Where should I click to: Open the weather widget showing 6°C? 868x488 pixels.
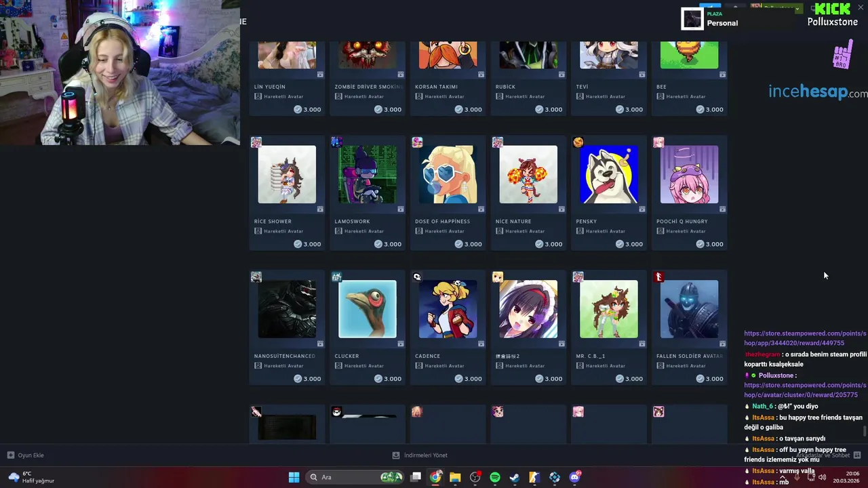pyautogui.click(x=31, y=477)
